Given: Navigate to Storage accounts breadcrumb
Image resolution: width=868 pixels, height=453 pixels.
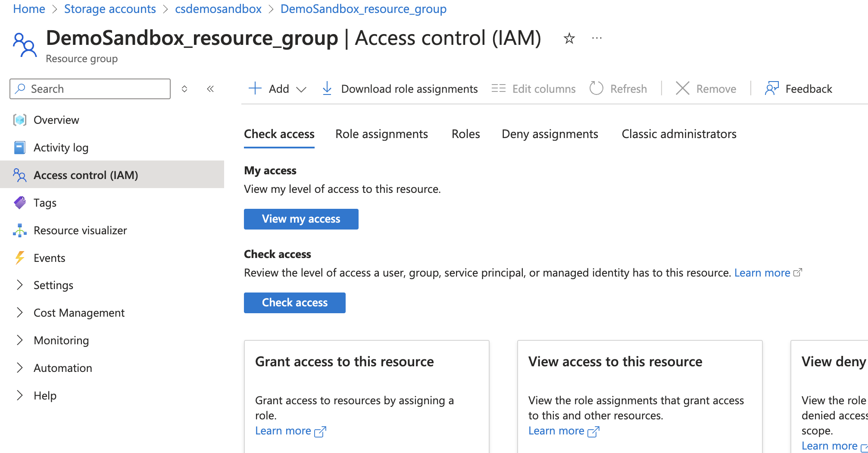Looking at the screenshot, I should [x=110, y=9].
